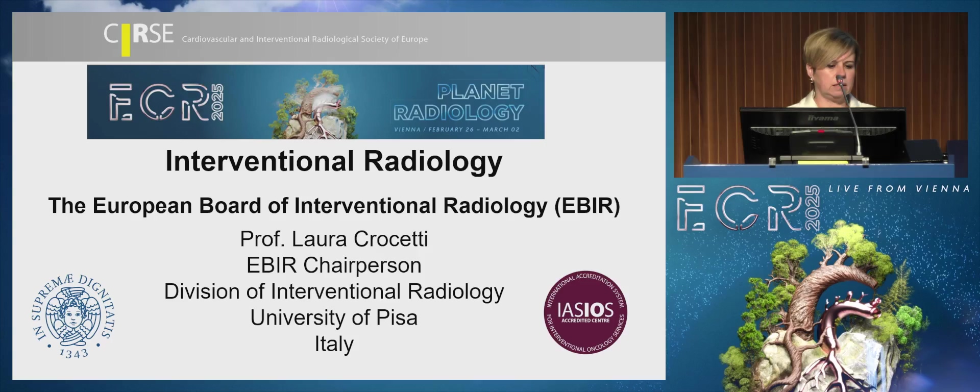Click the name 'Prof. Laura Crocetti'
Viewport: 980px width, 392px height.
(x=334, y=239)
